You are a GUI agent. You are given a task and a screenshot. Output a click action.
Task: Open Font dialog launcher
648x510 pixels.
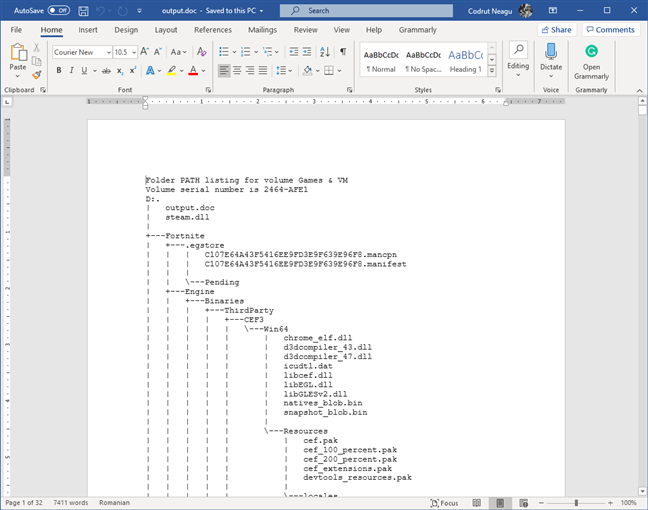[x=208, y=90]
